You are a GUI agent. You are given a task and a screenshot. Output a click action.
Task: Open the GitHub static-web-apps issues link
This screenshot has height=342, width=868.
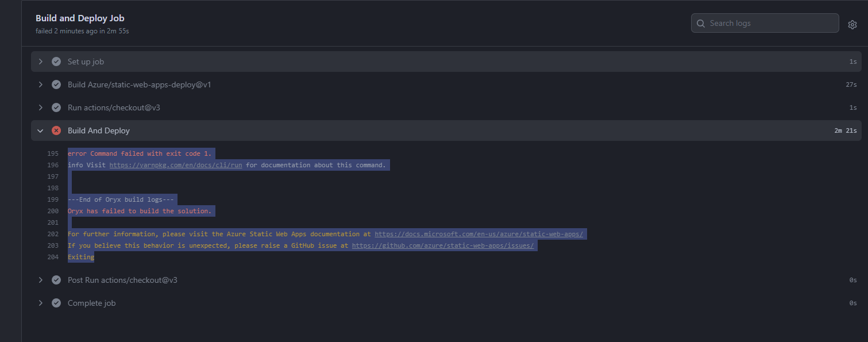tap(442, 245)
